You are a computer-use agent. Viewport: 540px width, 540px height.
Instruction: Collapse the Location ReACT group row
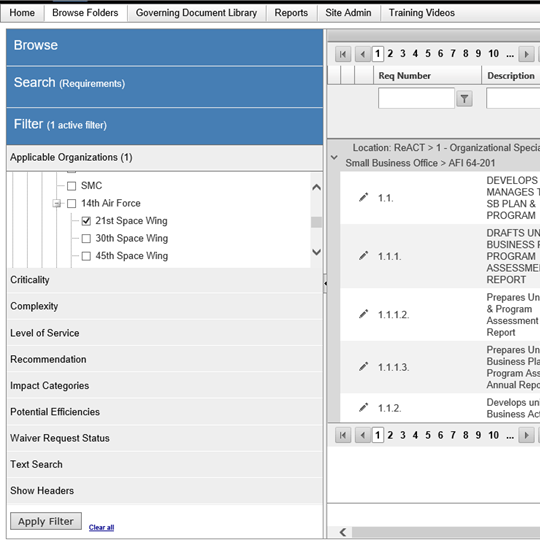click(334, 157)
